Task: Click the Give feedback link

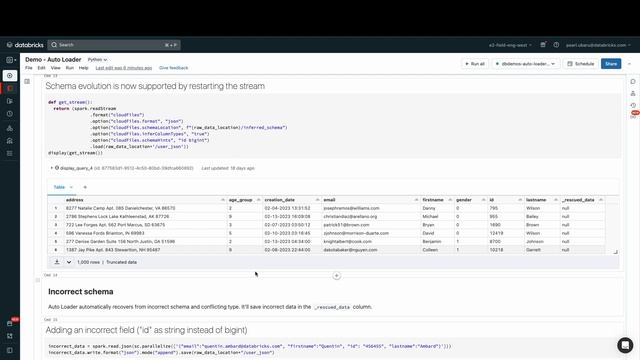Action: pyautogui.click(x=173, y=68)
